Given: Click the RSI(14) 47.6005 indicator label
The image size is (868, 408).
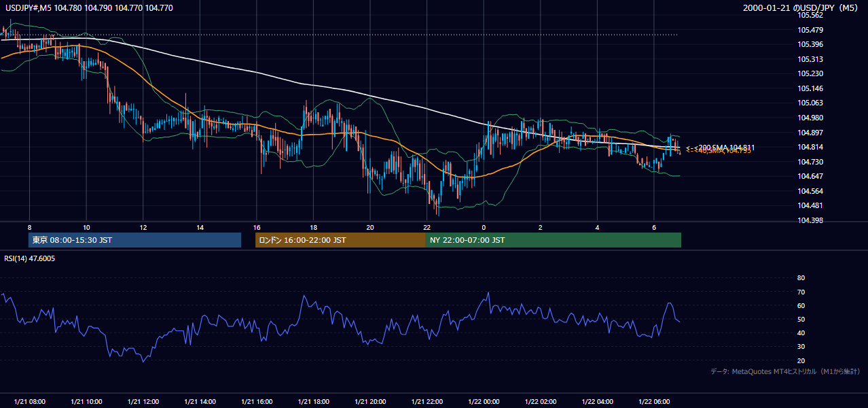Looking at the screenshot, I should [30, 258].
